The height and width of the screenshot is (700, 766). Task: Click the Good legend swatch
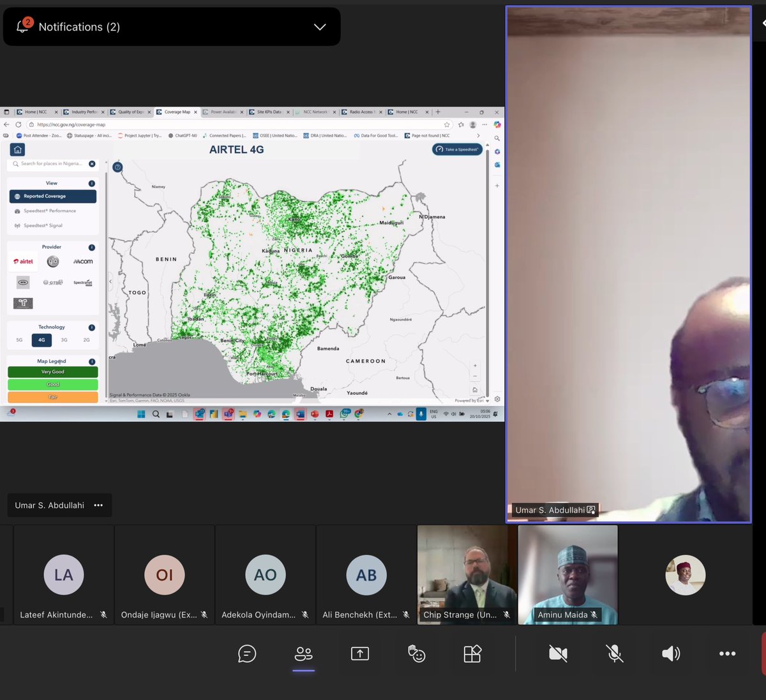53,385
